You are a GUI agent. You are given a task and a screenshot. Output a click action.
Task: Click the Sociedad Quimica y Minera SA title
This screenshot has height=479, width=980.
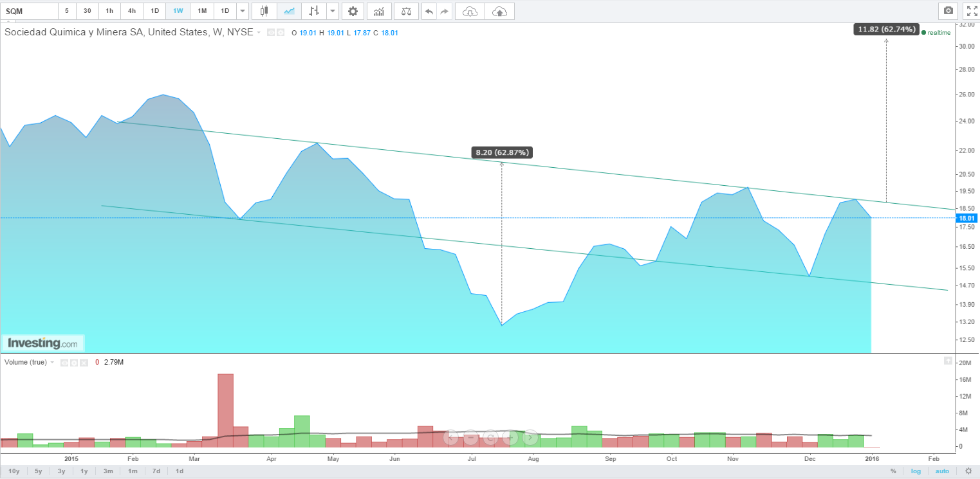pos(129,33)
